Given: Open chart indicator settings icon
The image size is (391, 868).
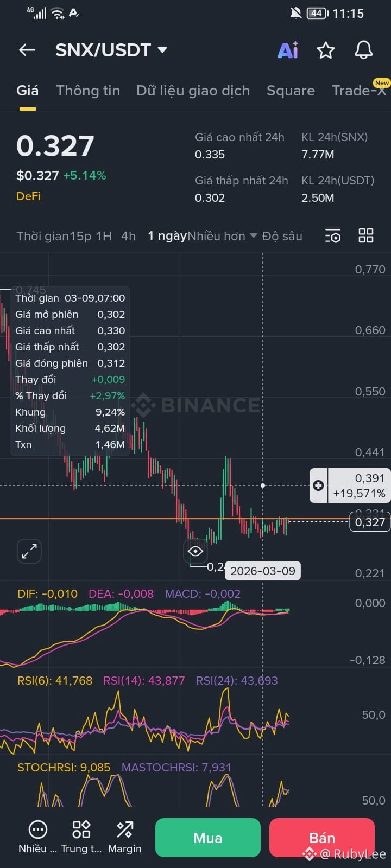Looking at the screenshot, I should (333, 236).
